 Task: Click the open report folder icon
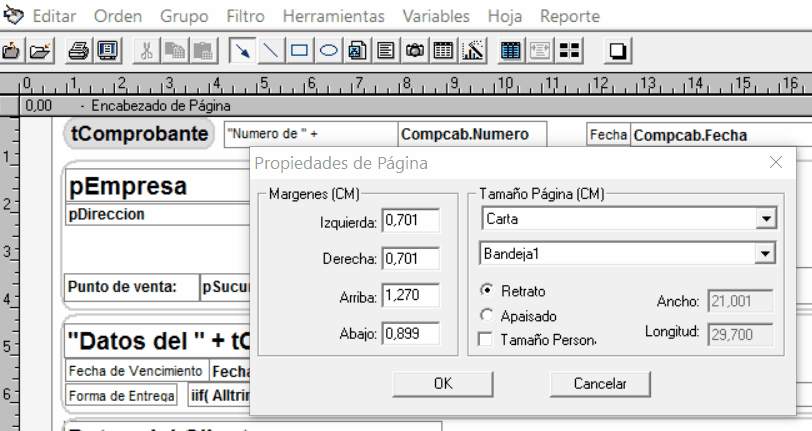point(40,51)
